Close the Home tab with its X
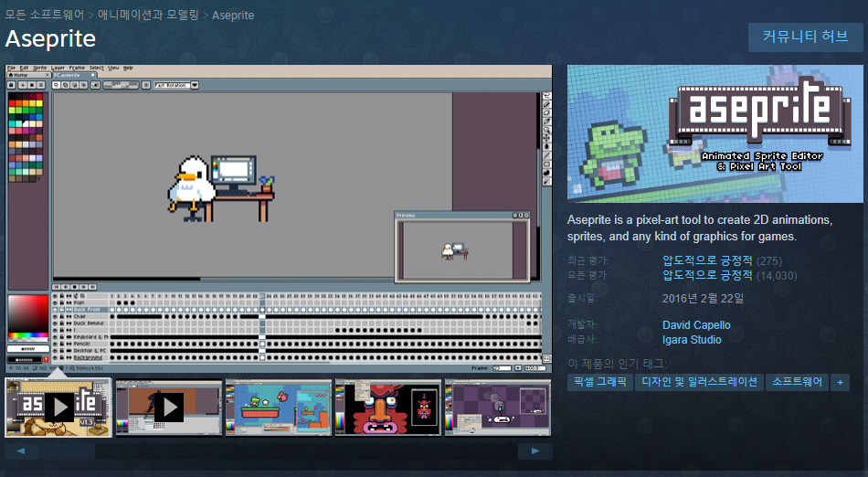This screenshot has height=477, width=868. (x=48, y=75)
